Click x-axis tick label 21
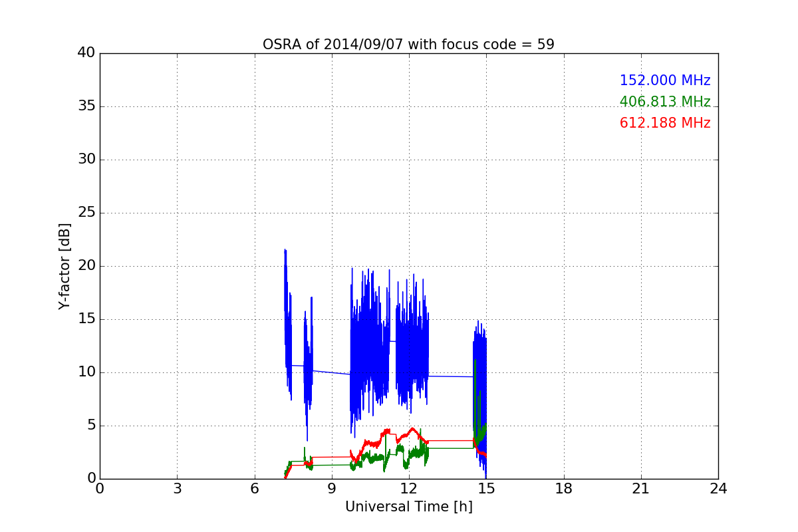 (641, 489)
